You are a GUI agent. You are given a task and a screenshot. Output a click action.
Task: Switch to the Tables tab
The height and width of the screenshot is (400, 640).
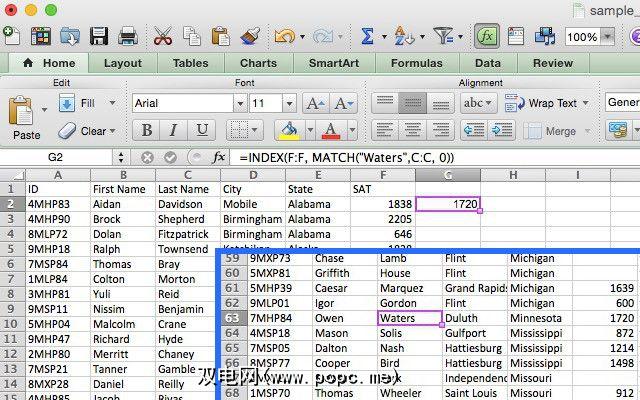click(x=191, y=63)
